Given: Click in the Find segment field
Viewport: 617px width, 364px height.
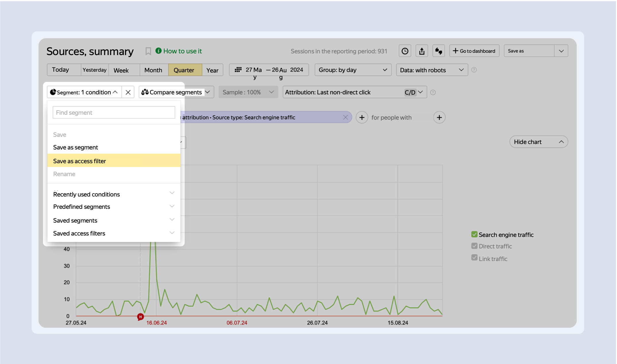Looking at the screenshot, I should [x=114, y=112].
